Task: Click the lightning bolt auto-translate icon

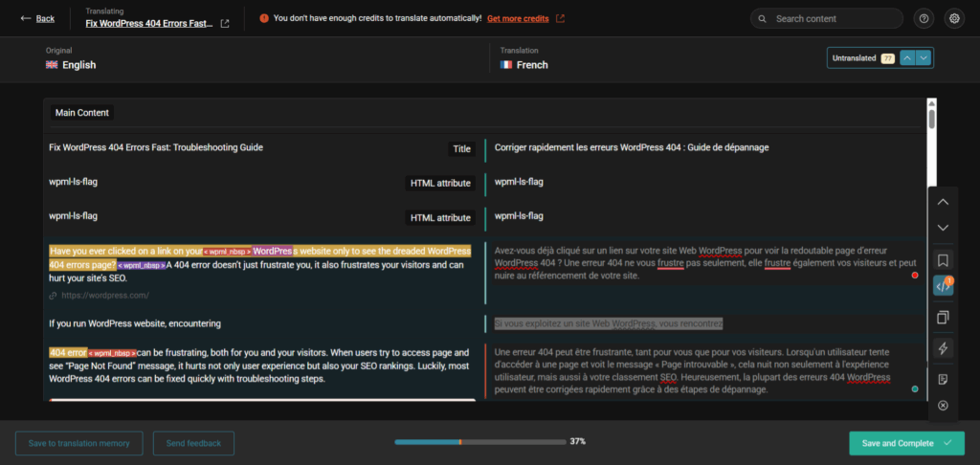Action: (943, 348)
